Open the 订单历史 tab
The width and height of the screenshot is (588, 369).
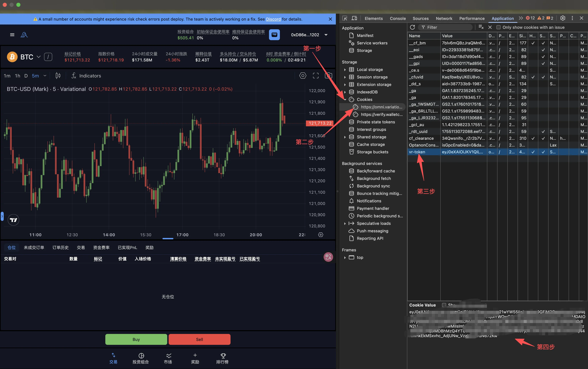coord(60,248)
